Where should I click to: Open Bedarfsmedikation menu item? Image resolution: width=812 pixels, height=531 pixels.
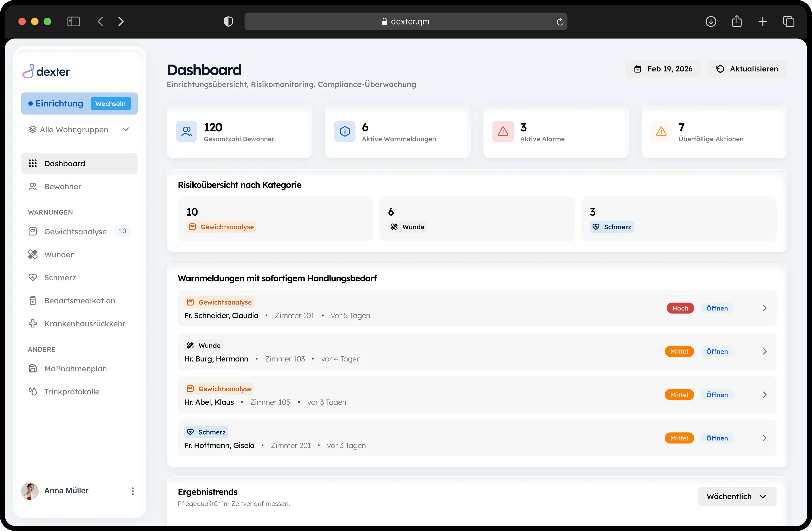pyautogui.click(x=79, y=301)
